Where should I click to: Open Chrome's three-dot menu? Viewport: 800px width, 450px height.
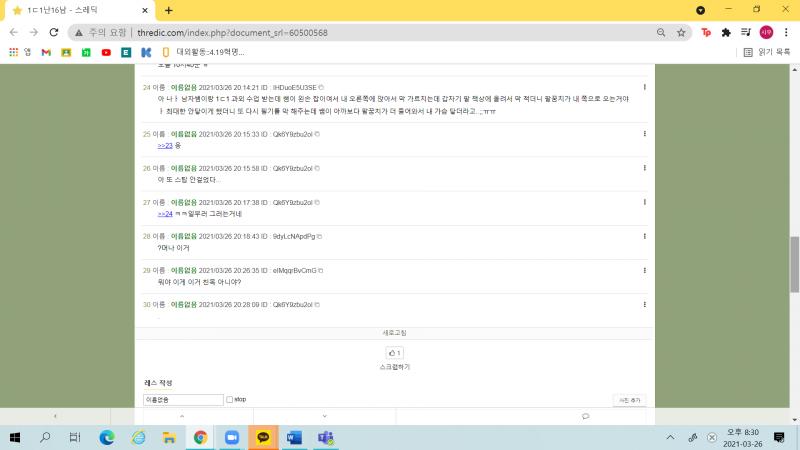(x=786, y=33)
